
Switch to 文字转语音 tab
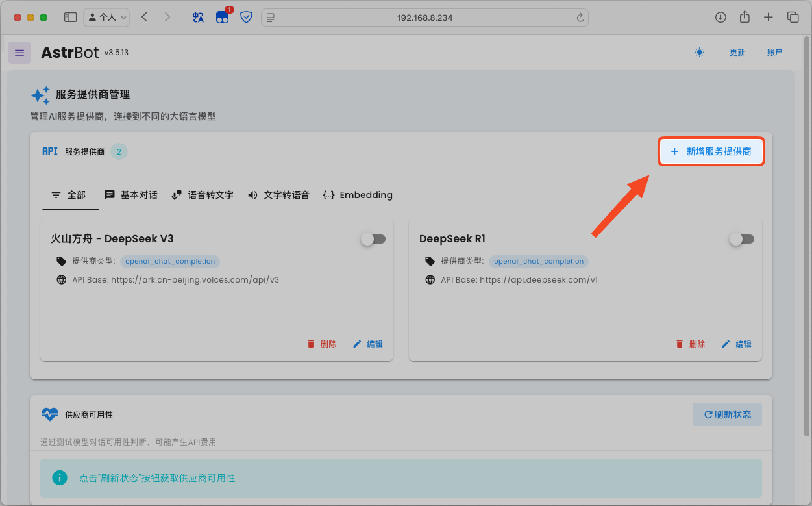coord(278,195)
